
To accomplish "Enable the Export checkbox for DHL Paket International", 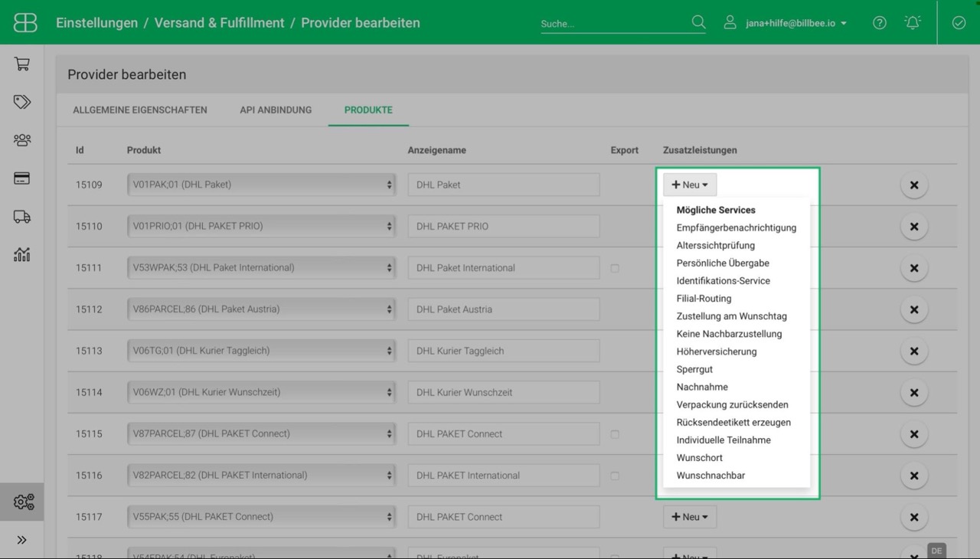I will coord(615,267).
